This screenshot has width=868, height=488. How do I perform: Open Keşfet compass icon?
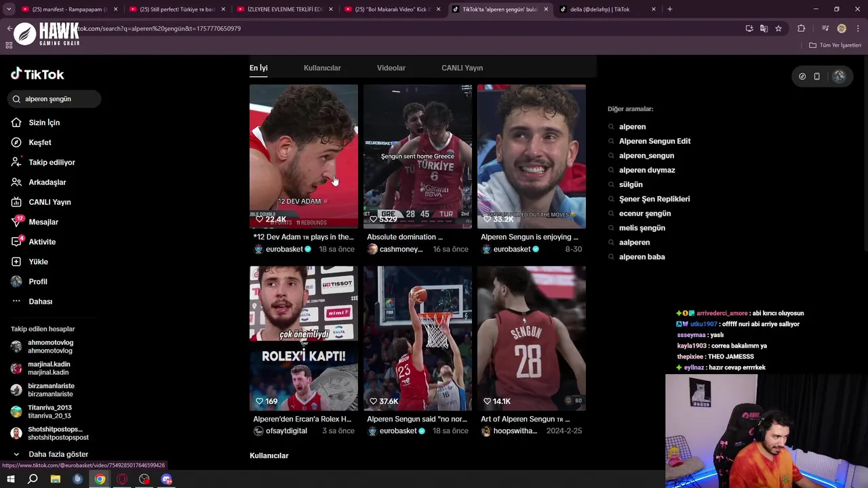click(x=16, y=142)
